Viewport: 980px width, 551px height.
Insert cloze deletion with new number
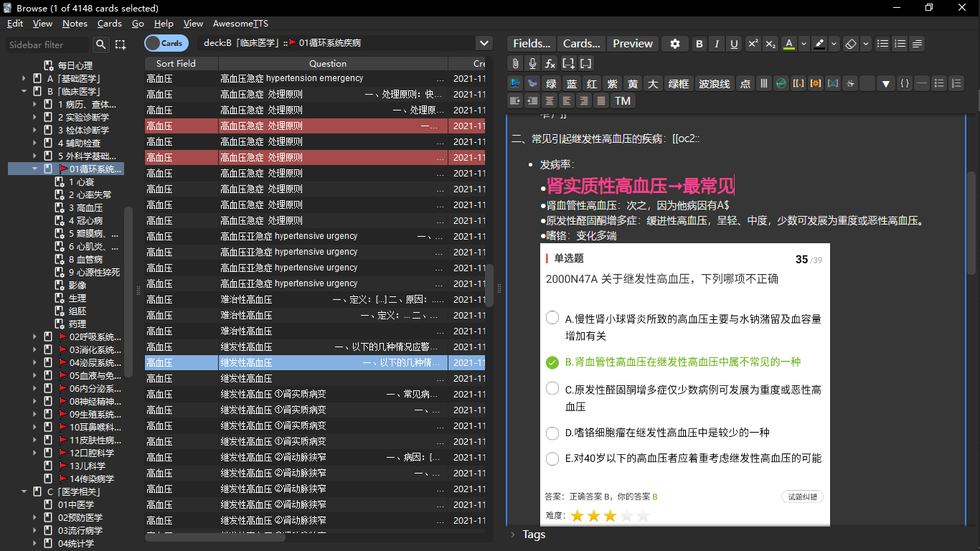[569, 63]
